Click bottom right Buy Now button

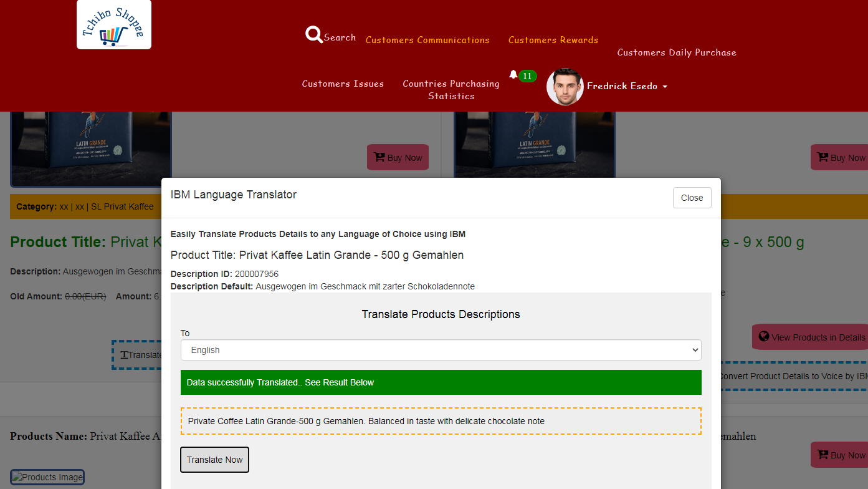click(840, 455)
